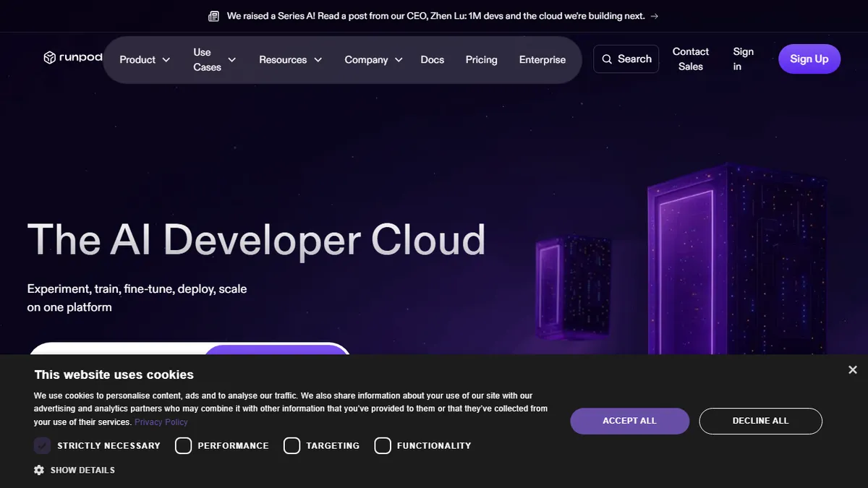Screen dimensions: 868x488
Task: Open the Contact Sales link
Action: 691,59
